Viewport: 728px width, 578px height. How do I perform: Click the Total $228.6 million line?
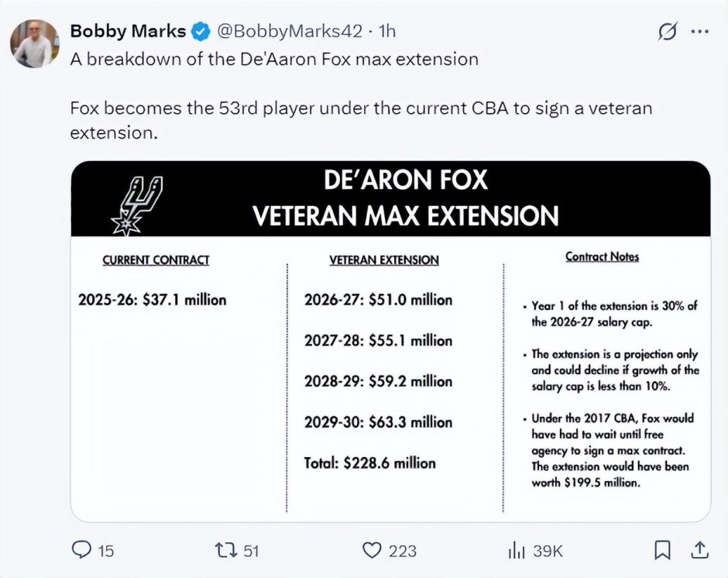(x=370, y=463)
